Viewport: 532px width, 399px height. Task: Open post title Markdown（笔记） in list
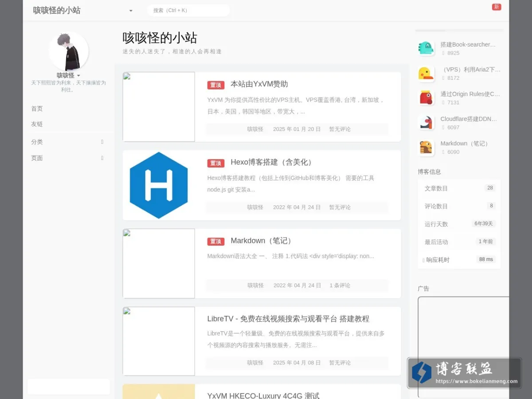[x=262, y=241]
